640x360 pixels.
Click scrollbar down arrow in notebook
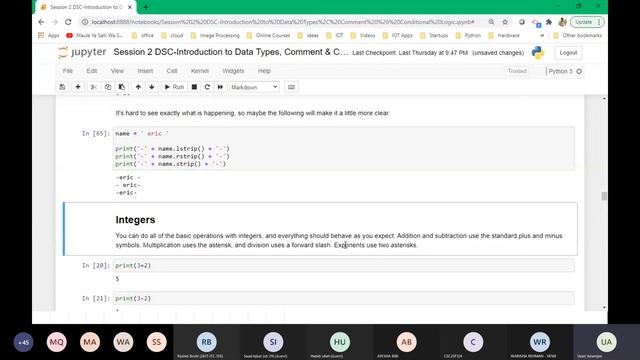604,307
